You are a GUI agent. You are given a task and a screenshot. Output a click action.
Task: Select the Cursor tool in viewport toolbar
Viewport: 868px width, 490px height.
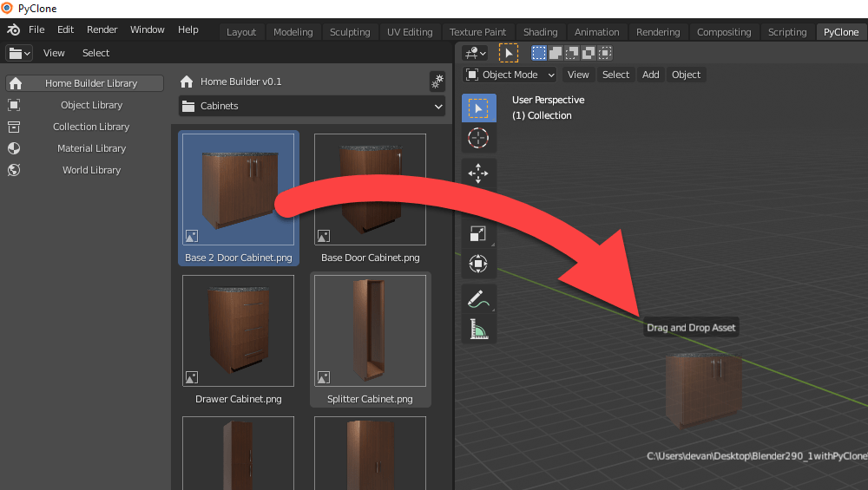point(478,138)
